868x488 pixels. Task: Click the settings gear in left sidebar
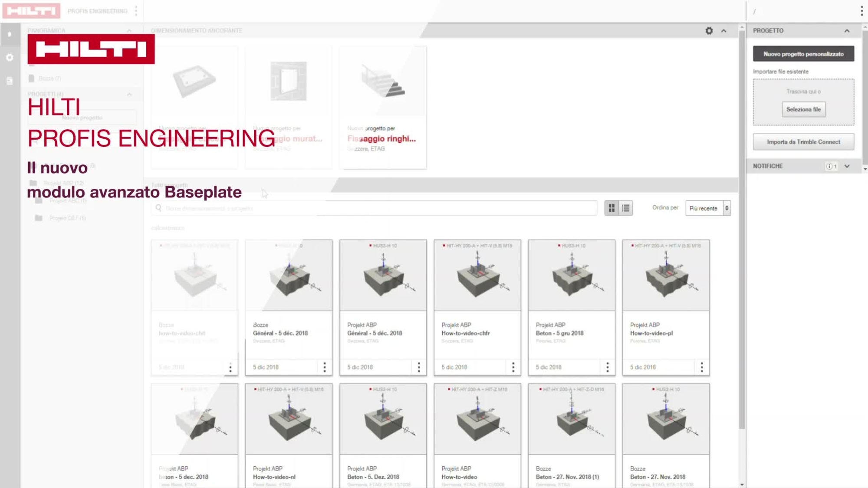pos(10,57)
